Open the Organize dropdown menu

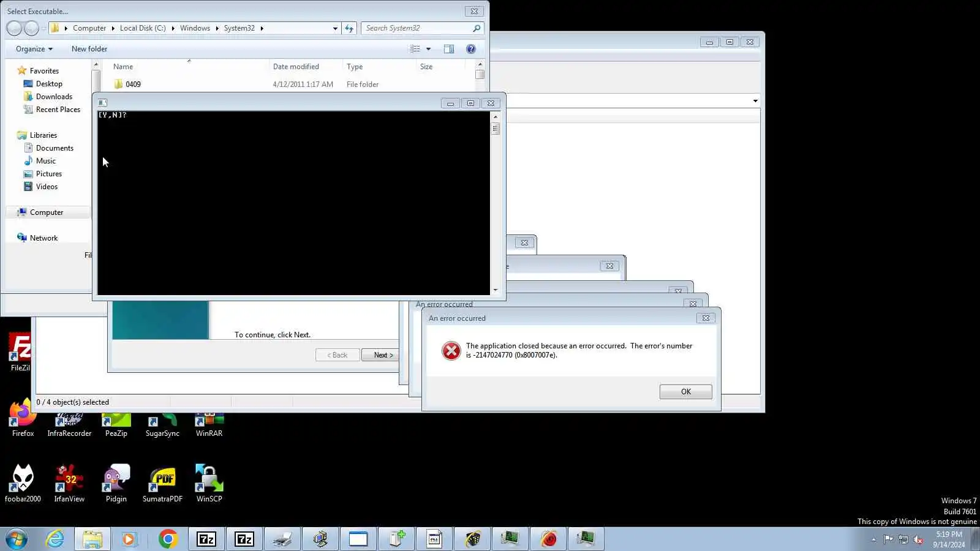point(34,49)
